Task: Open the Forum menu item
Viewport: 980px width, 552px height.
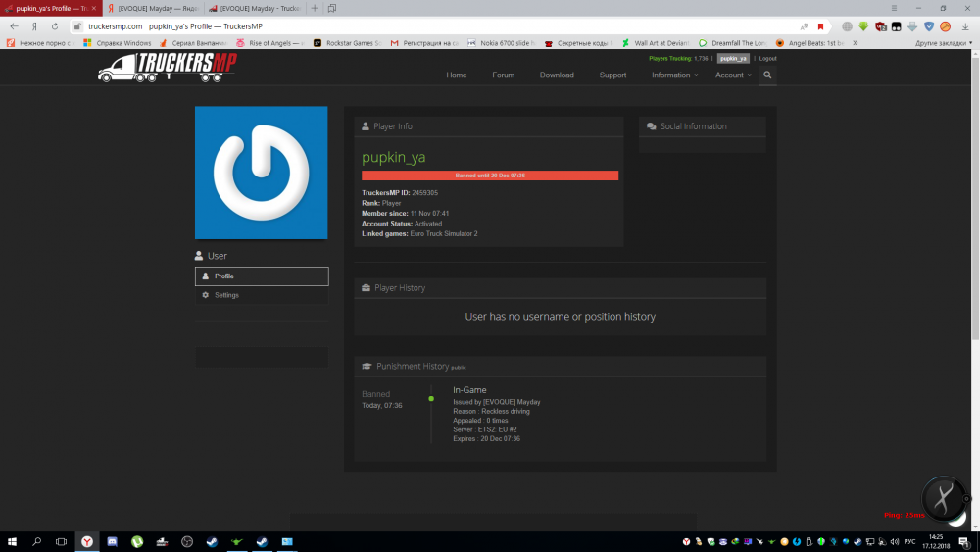Action: coord(503,75)
